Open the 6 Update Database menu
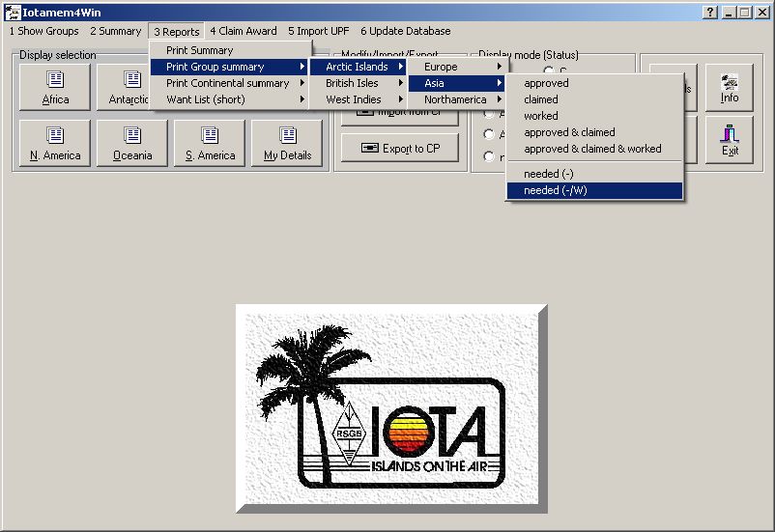The height and width of the screenshot is (532, 775). click(405, 31)
